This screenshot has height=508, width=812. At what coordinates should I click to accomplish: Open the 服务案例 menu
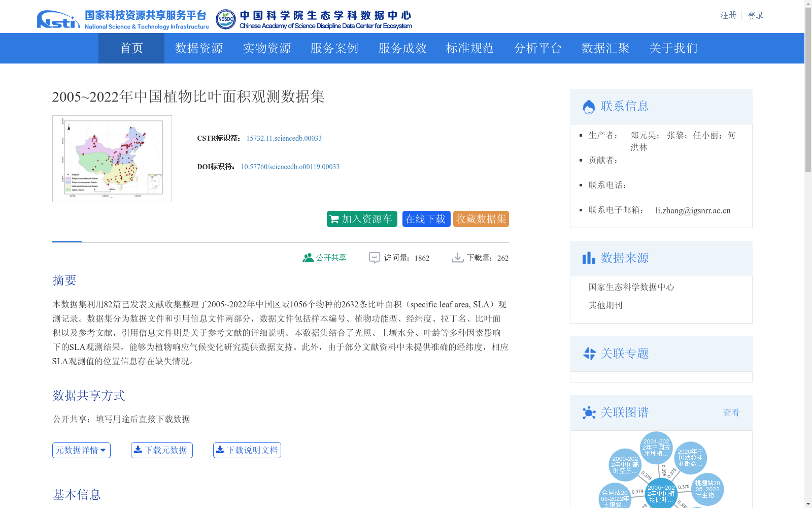(334, 48)
